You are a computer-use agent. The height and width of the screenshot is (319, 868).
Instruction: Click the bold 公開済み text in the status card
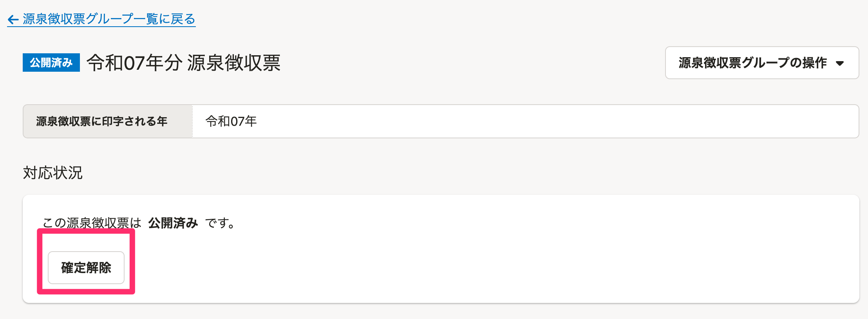[173, 223]
